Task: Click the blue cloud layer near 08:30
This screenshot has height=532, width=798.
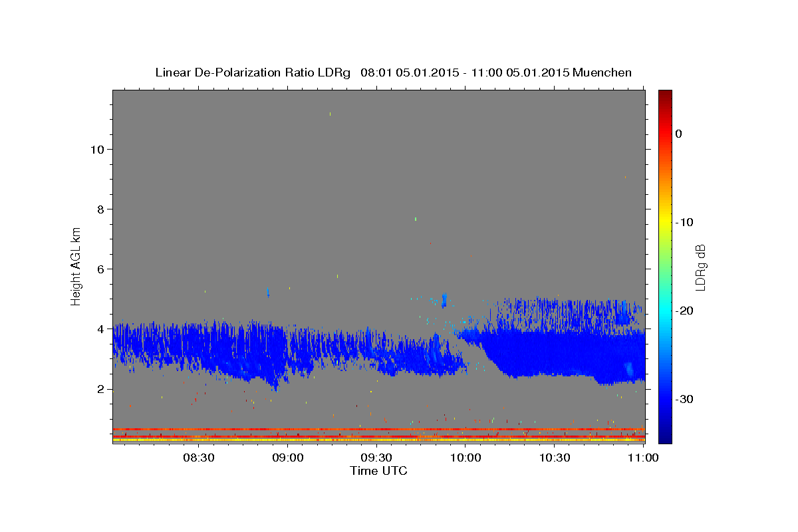Action: tap(199, 346)
